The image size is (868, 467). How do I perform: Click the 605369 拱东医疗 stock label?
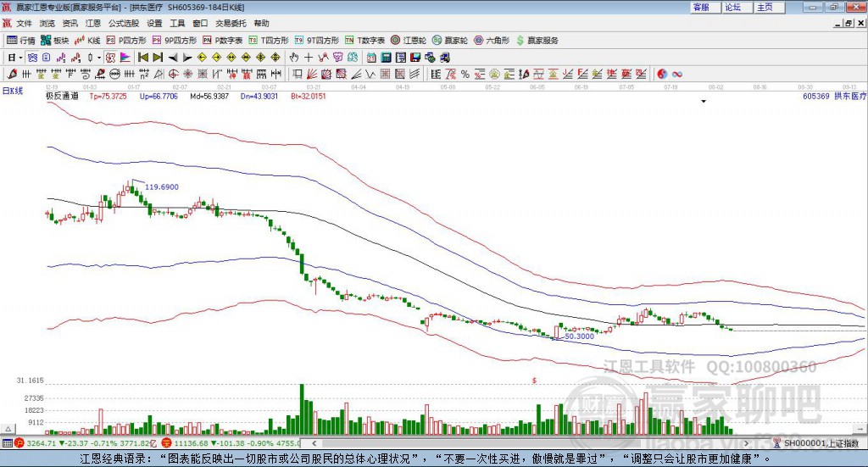[x=834, y=96]
